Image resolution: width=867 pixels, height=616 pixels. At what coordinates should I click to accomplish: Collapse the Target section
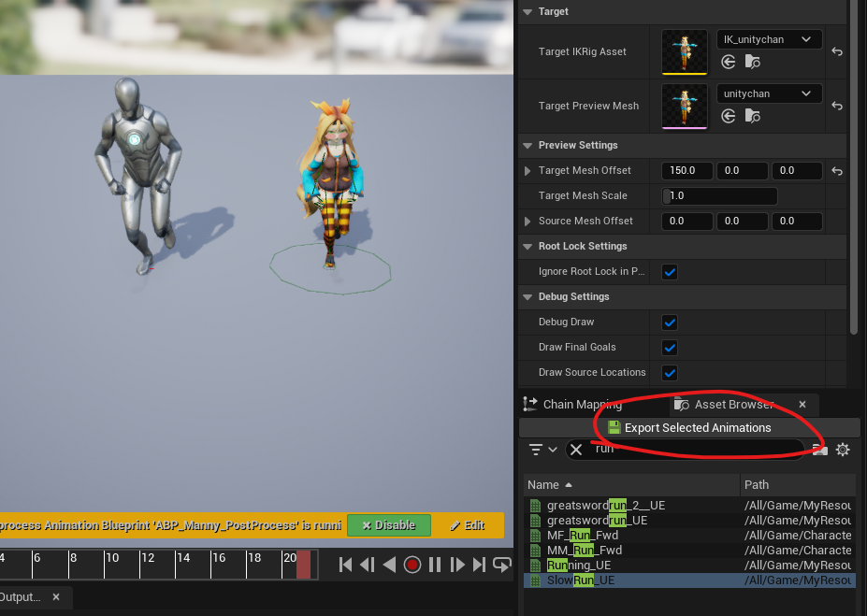527,11
